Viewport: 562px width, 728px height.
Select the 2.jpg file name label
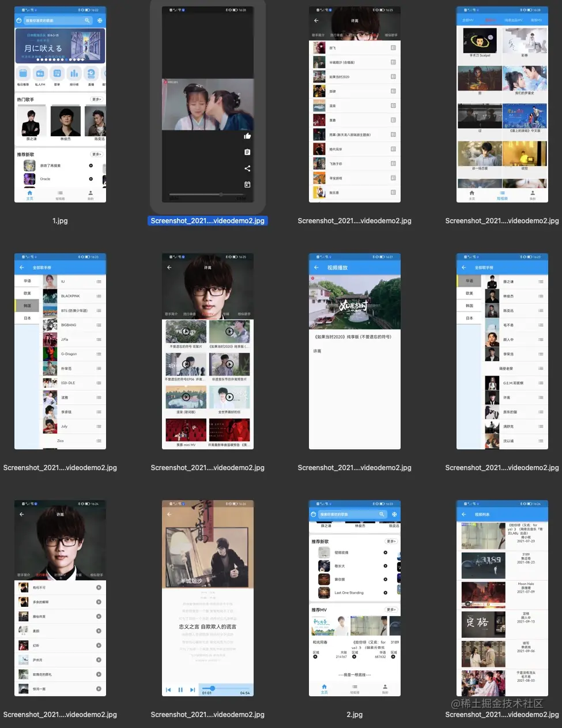coord(354,714)
